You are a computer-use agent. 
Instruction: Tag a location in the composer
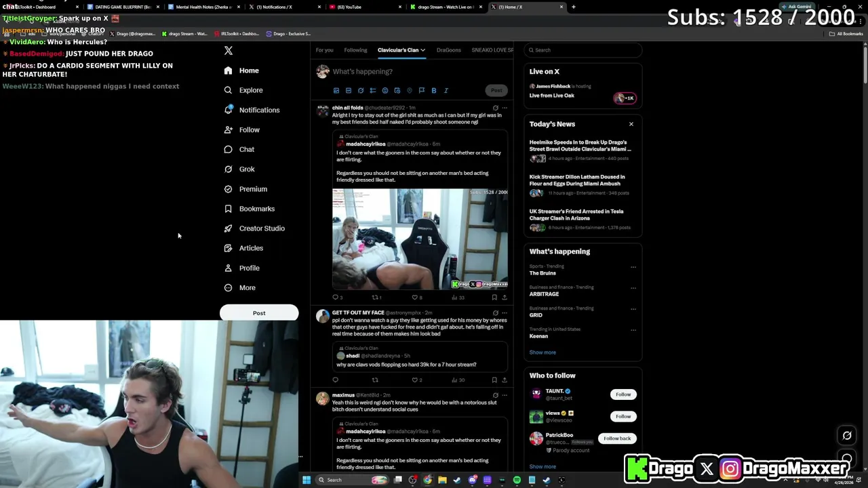tap(410, 90)
